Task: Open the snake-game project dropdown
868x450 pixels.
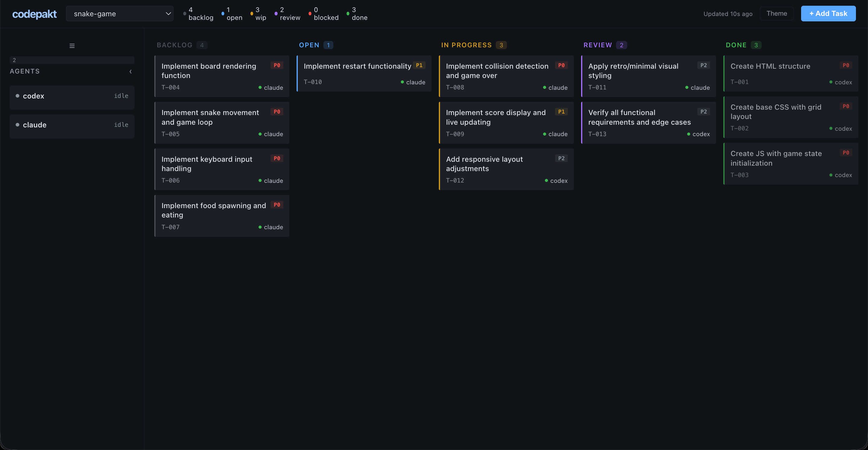Action: (120, 14)
